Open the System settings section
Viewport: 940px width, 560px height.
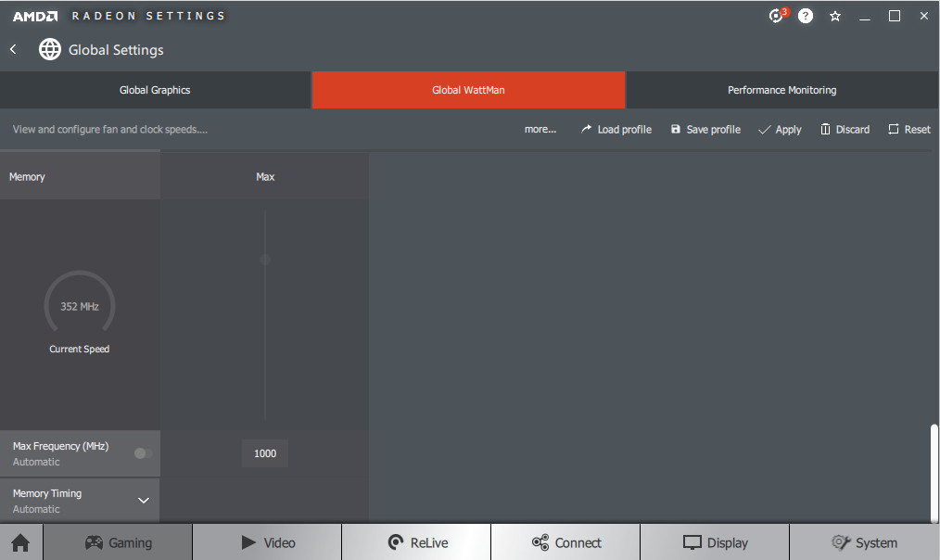(864, 542)
